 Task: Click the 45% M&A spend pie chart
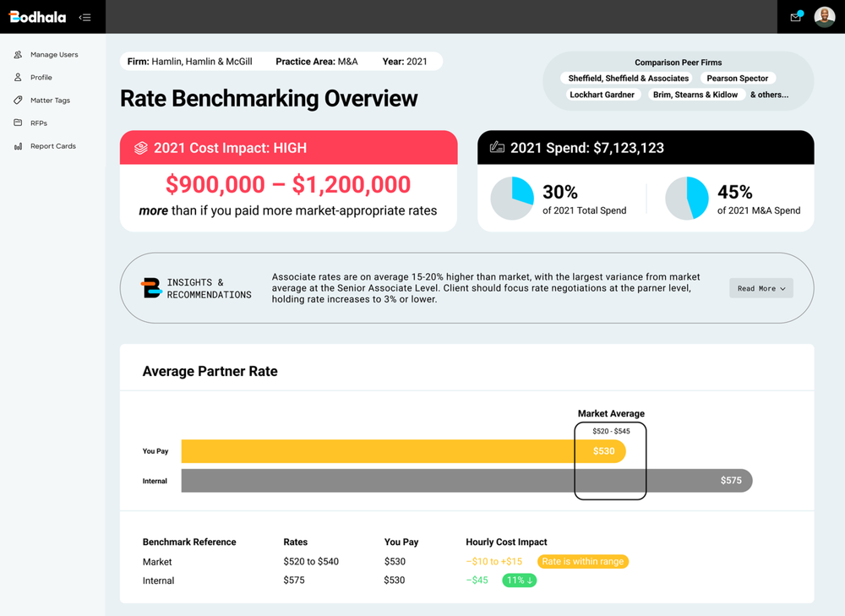tap(686, 199)
